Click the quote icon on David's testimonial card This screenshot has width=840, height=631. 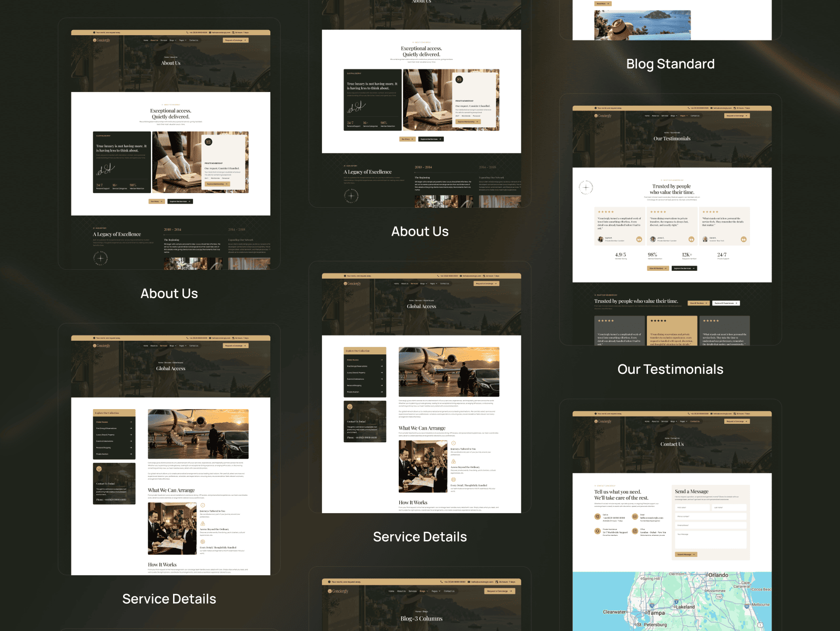pyautogui.click(x=744, y=239)
